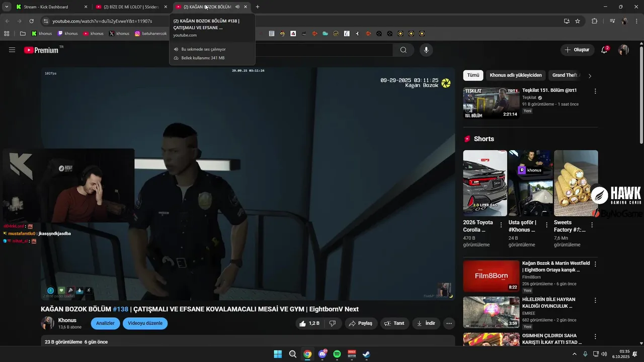Open Windows Start menu
Image resolution: width=644 pixels, height=362 pixels.
pyautogui.click(x=278, y=354)
